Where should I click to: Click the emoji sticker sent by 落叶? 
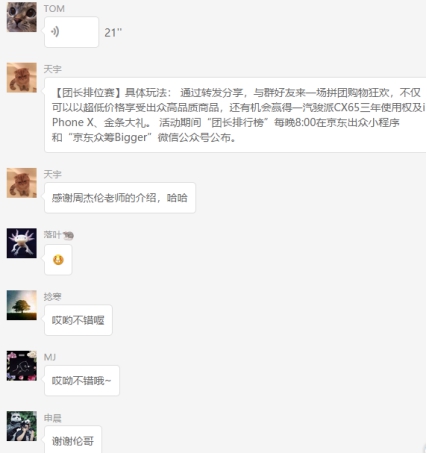(58, 260)
